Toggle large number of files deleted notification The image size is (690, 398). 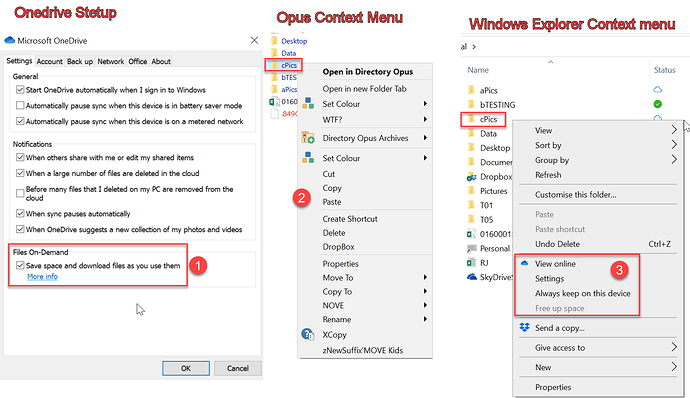click(x=20, y=173)
